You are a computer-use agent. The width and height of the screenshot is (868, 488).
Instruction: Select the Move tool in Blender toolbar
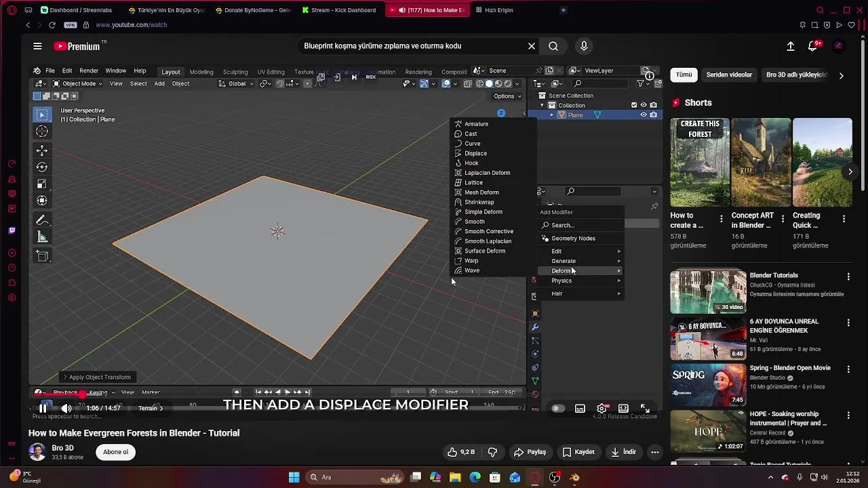(42, 150)
